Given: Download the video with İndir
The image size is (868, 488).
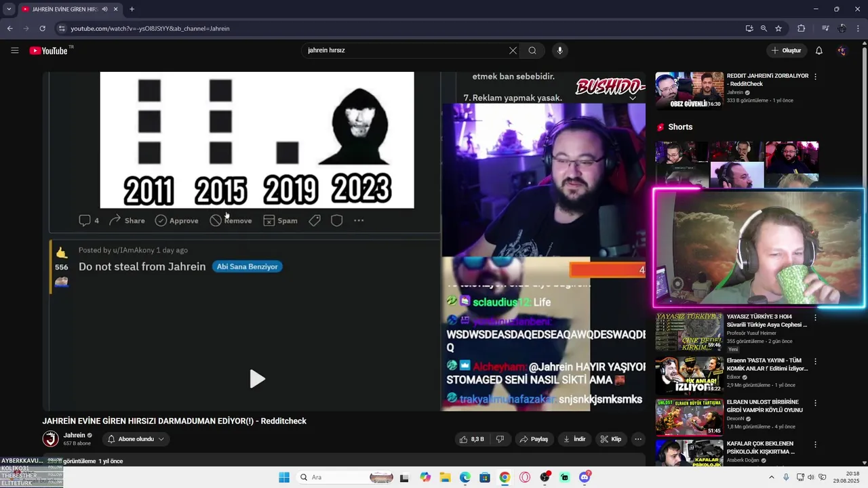Looking at the screenshot, I should coord(574,439).
